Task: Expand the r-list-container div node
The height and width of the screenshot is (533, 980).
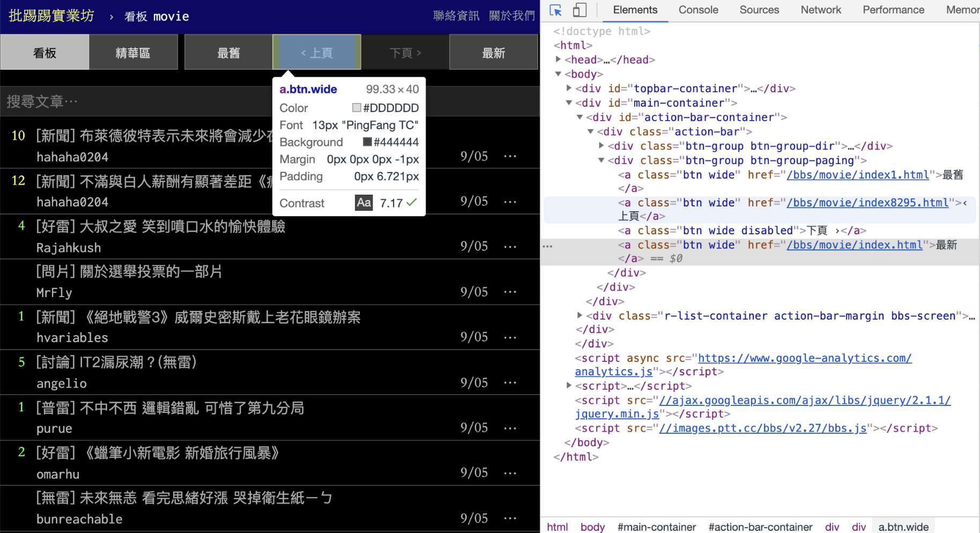Action: [x=580, y=315]
